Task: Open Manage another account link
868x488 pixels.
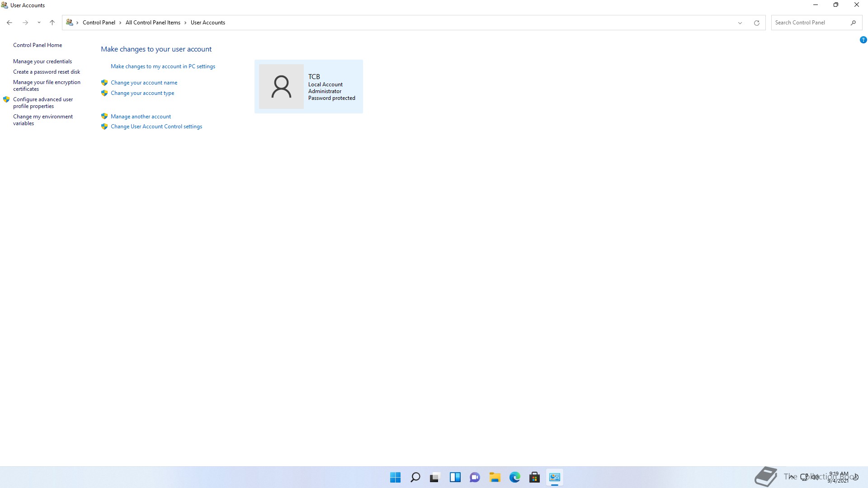Action: click(141, 117)
